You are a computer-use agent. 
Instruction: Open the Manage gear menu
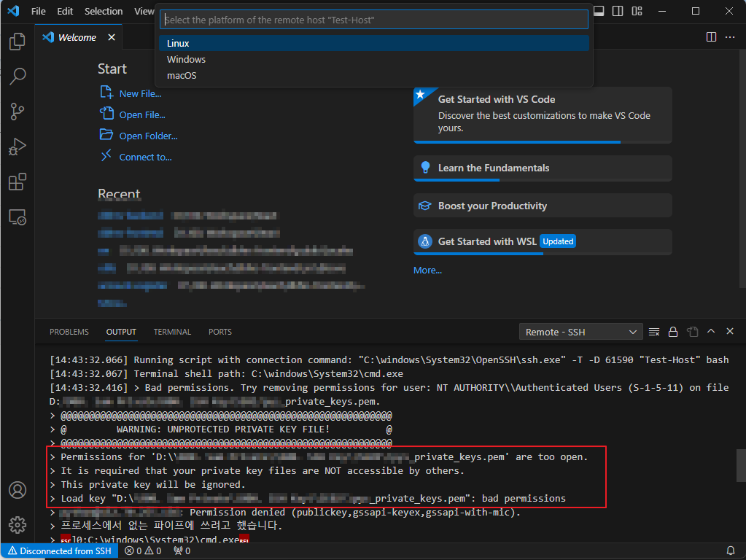[18, 525]
